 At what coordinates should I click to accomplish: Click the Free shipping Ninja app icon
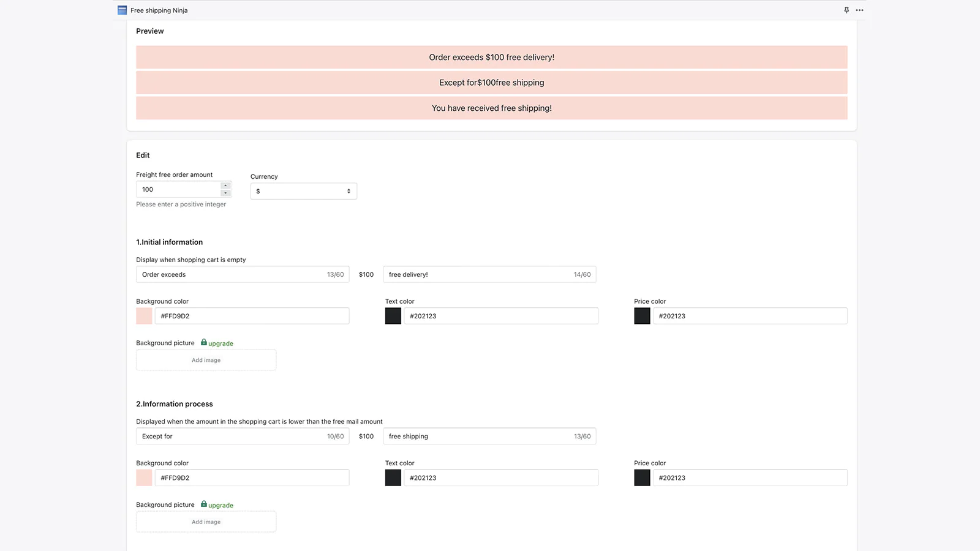point(122,10)
